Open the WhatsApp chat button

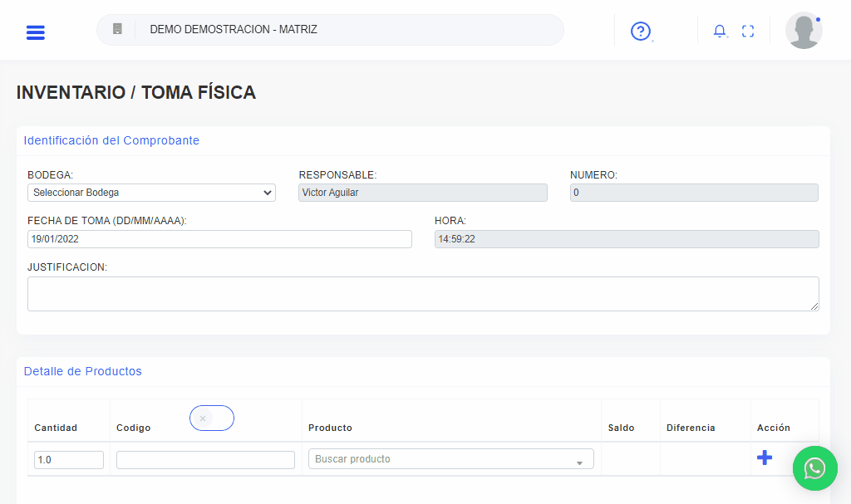(814, 468)
